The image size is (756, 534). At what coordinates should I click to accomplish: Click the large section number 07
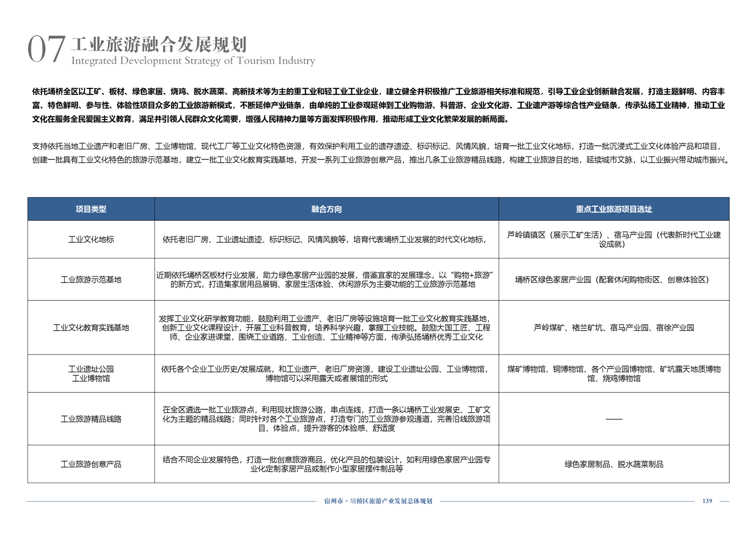[x=46, y=49]
